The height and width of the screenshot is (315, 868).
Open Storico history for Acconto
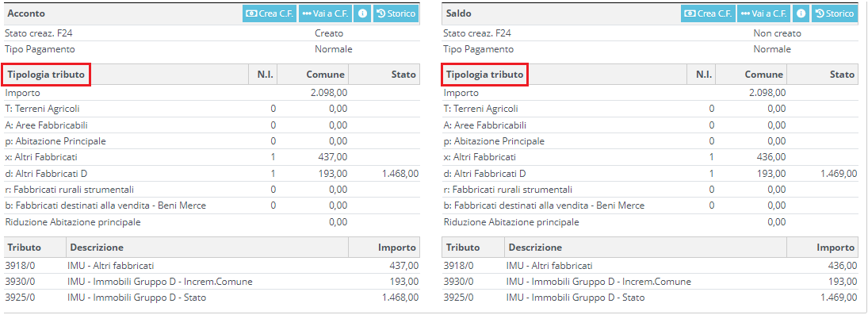coord(396,13)
